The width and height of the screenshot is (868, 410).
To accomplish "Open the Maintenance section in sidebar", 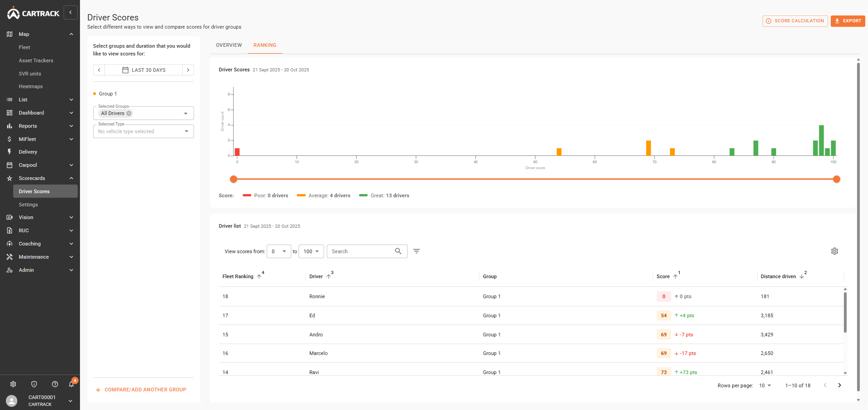I will point(33,257).
